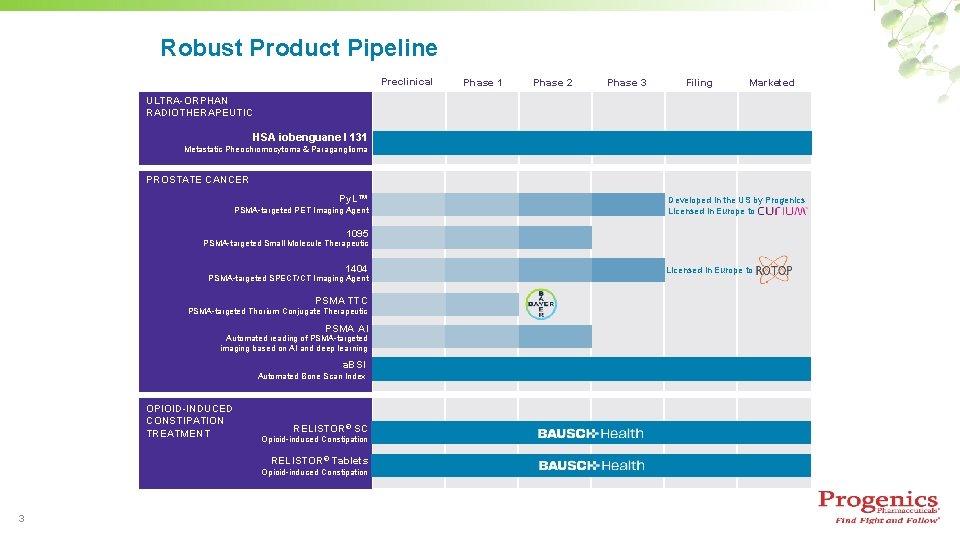Click the ROTOP atom logo
Viewport: 960px width, 540px height.
[x=774, y=270]
